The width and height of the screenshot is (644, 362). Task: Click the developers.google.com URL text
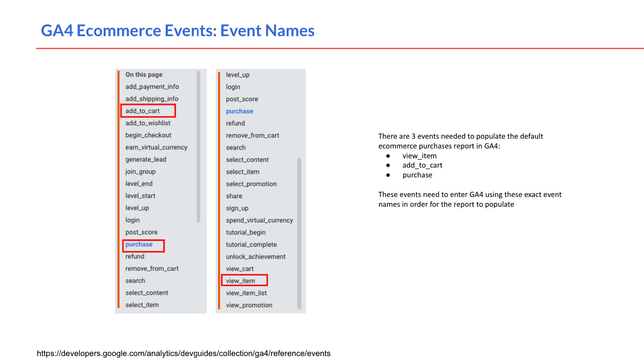(184, 353)
